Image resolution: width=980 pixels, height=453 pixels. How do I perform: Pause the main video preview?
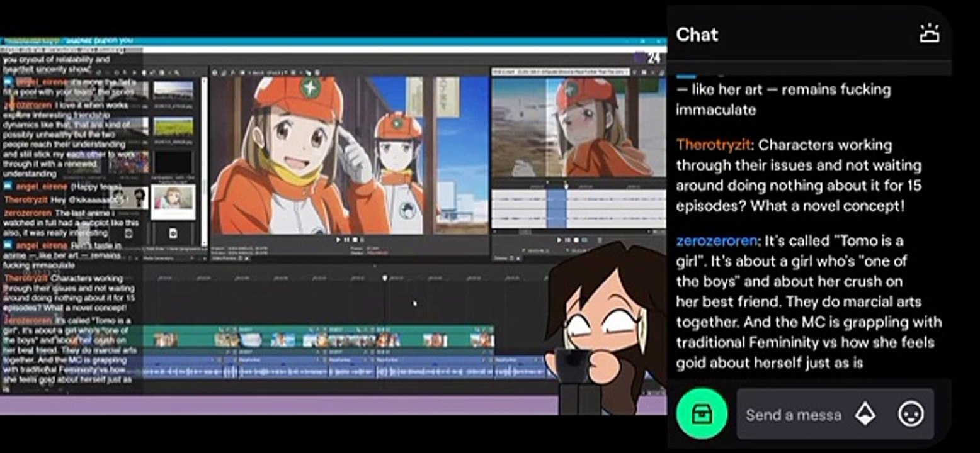pos(346,240)
